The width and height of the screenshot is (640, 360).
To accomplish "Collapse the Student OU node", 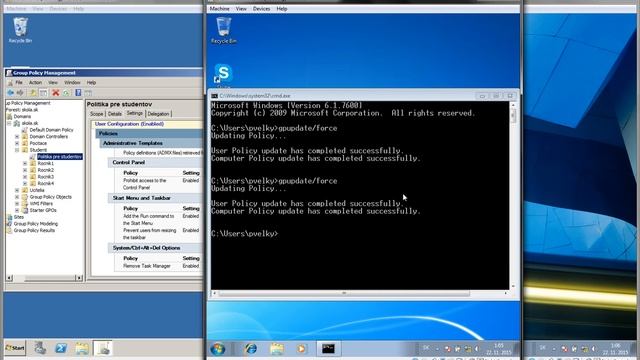I will point(17,150).
